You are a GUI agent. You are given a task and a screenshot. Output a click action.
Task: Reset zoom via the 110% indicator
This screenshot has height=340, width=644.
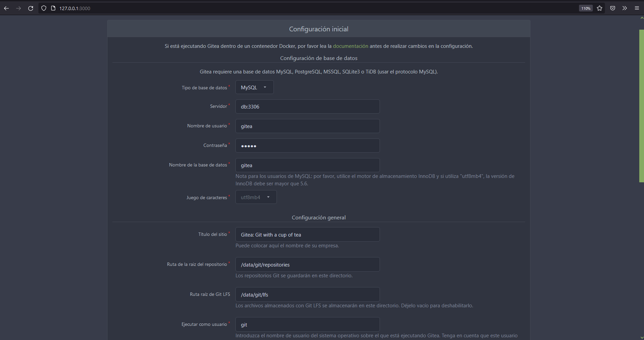point(586,8)
